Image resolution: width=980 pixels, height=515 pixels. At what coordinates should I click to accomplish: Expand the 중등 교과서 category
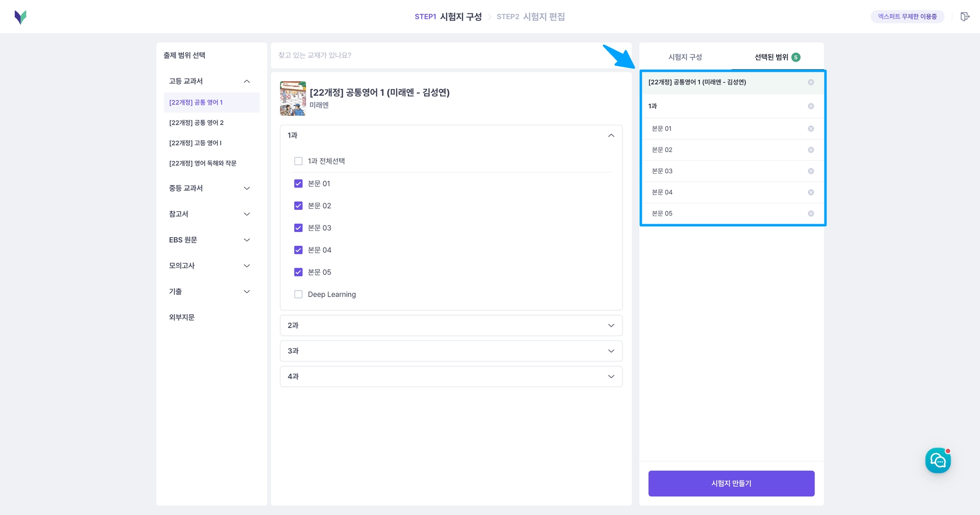[x=209, y=188]
